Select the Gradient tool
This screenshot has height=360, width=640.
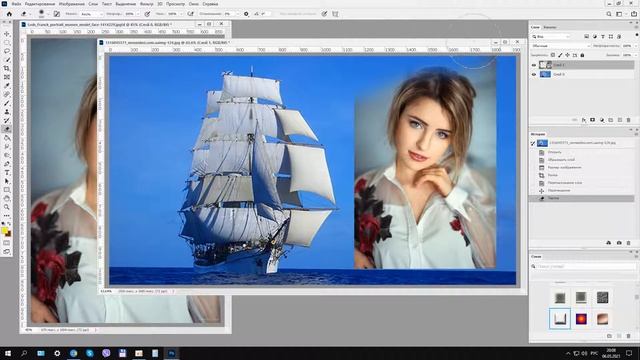click(x=7, y=138)
